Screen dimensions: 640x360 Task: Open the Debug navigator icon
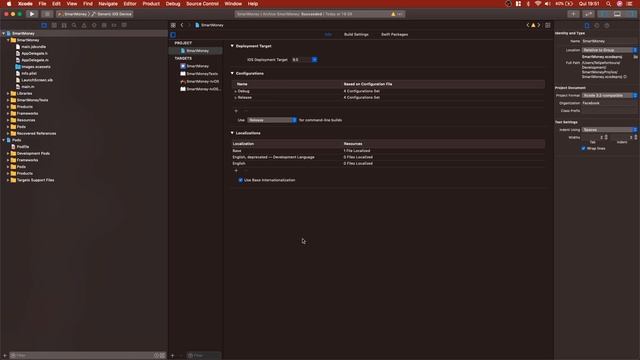click(104, 25)
